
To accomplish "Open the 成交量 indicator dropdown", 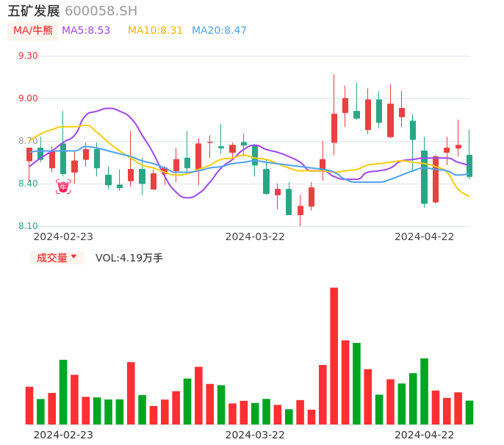I will 57,258.
